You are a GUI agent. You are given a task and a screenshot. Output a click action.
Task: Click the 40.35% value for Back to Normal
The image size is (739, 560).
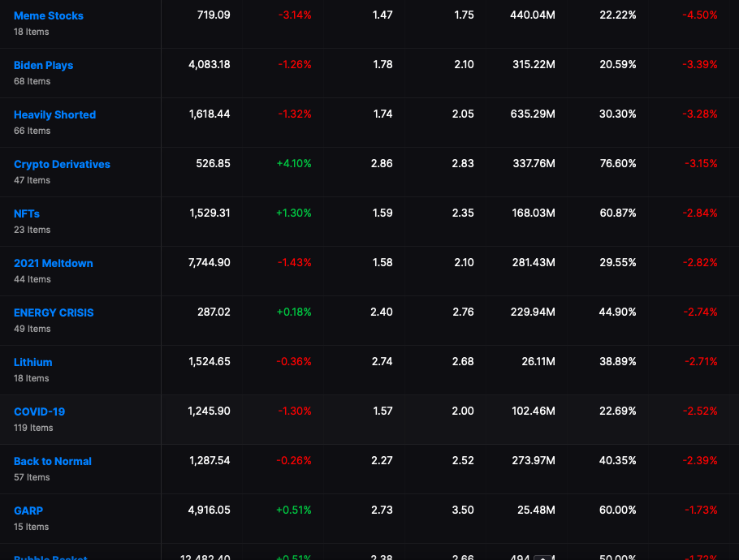coord(617,460)
